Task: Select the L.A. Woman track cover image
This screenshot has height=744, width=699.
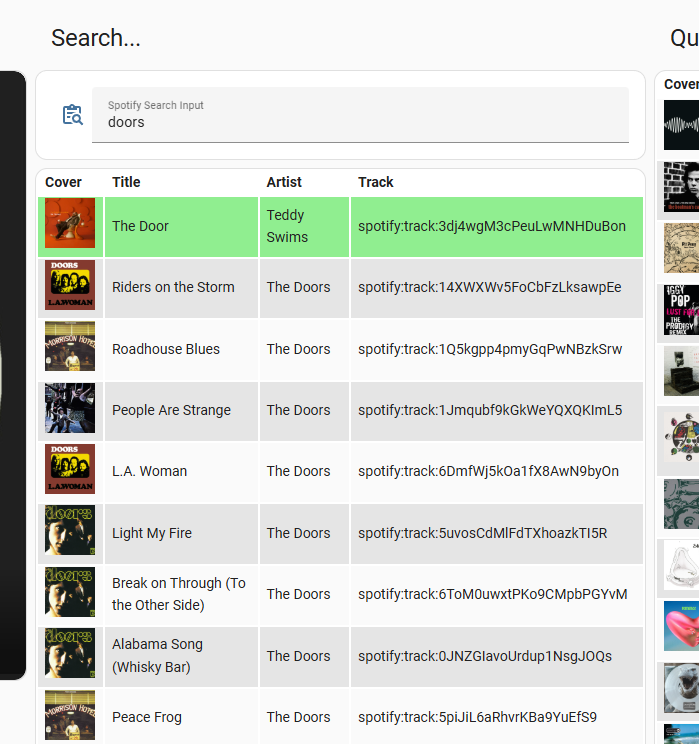Action: pos(70,469)
